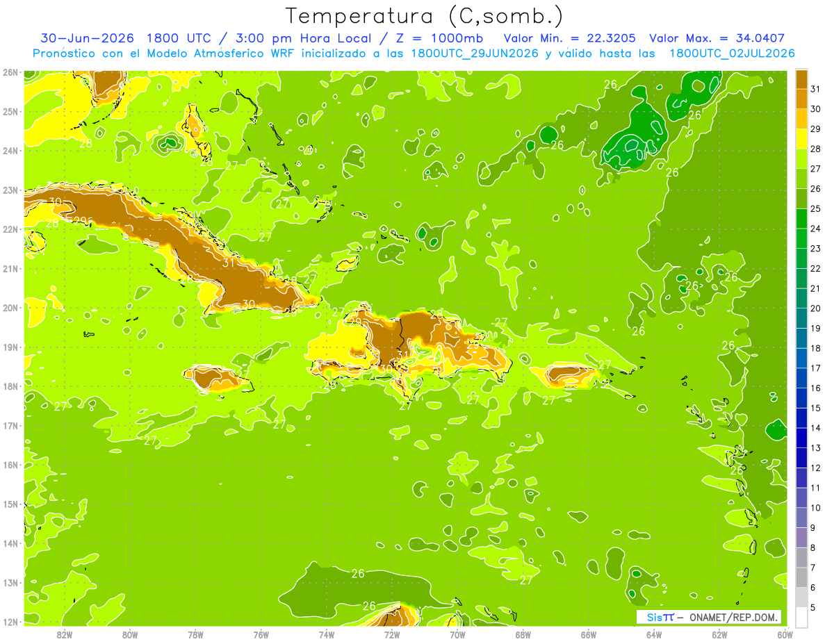
Task: Click the "SisPI – ONAMET/REP.DOM." credit box
Action: (x=708, y=617)
